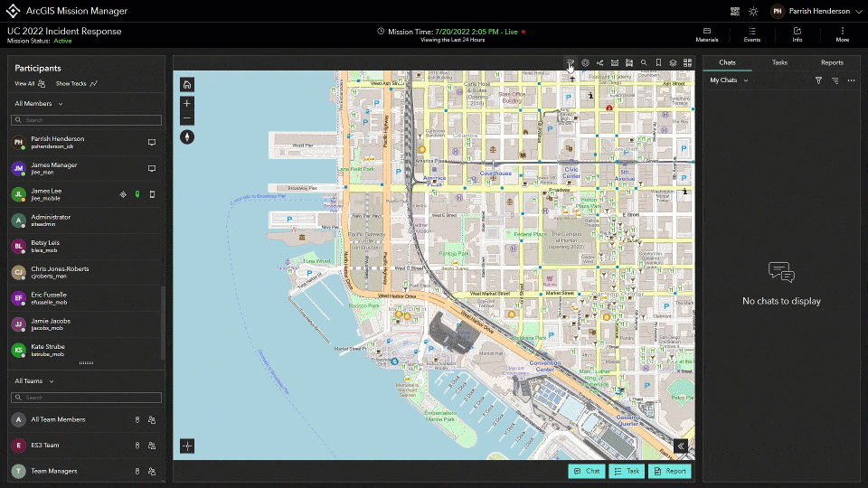The height and width of the screenshot is (488, 868).
Task: Open Parrish Henderson account dropdown
Action: tap(816, 11)
